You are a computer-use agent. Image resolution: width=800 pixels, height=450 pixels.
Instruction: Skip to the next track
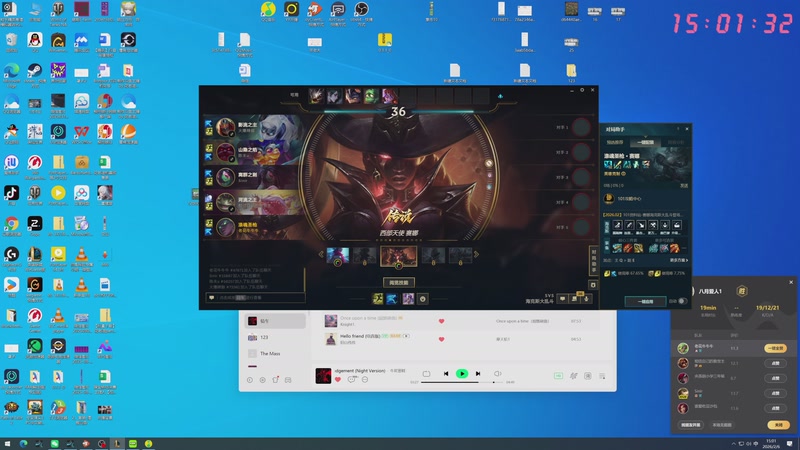pos(478,373)
